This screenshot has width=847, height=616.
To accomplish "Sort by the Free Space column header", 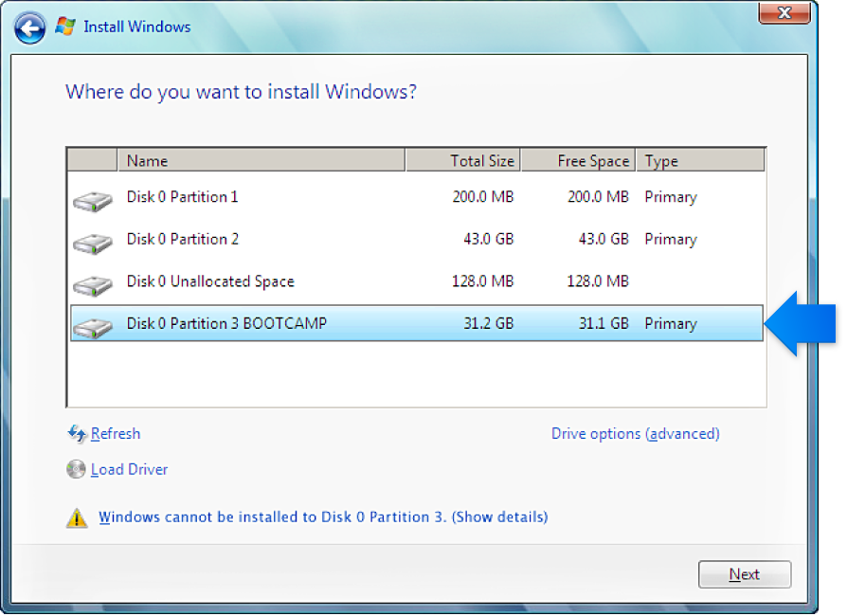I will (578, 161).
